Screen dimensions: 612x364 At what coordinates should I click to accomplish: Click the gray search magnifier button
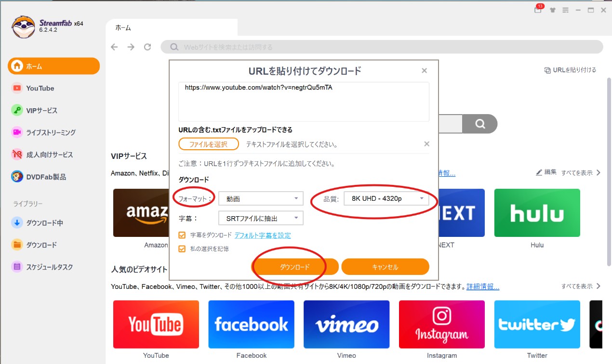pyautogui.click(x=480, y=124)
